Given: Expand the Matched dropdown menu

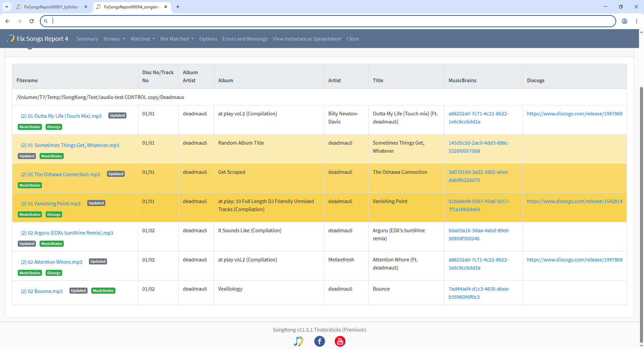Looking at the screenshot, I should (x=143, y=39).
